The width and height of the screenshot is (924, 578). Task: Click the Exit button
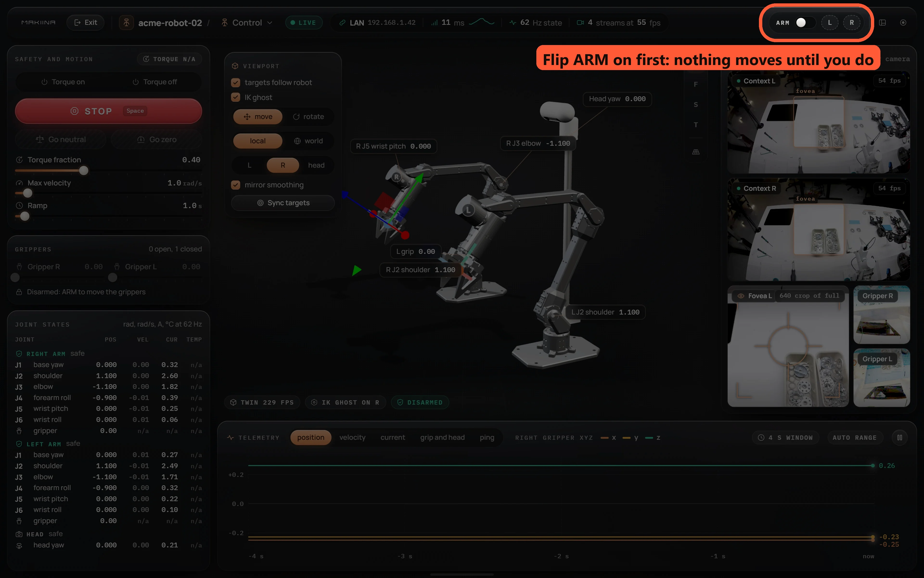85,23
